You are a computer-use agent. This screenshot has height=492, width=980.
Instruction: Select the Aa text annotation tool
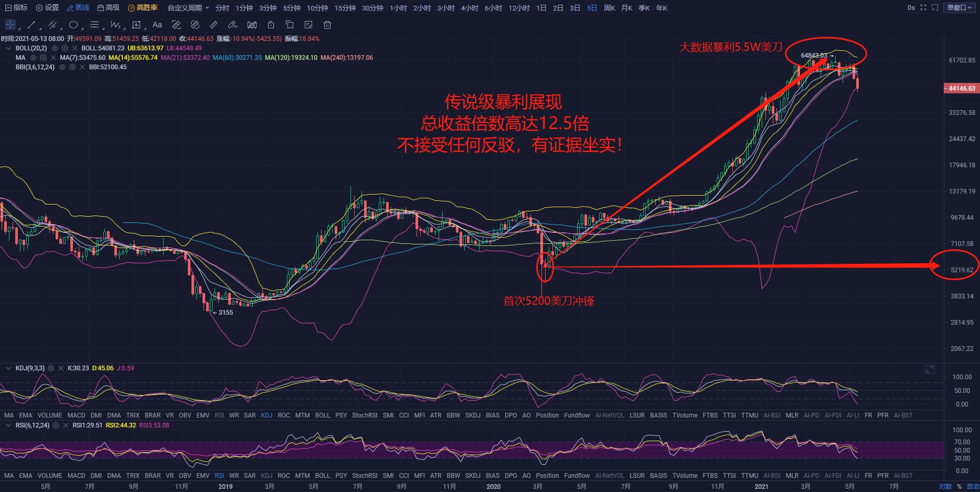157,25
